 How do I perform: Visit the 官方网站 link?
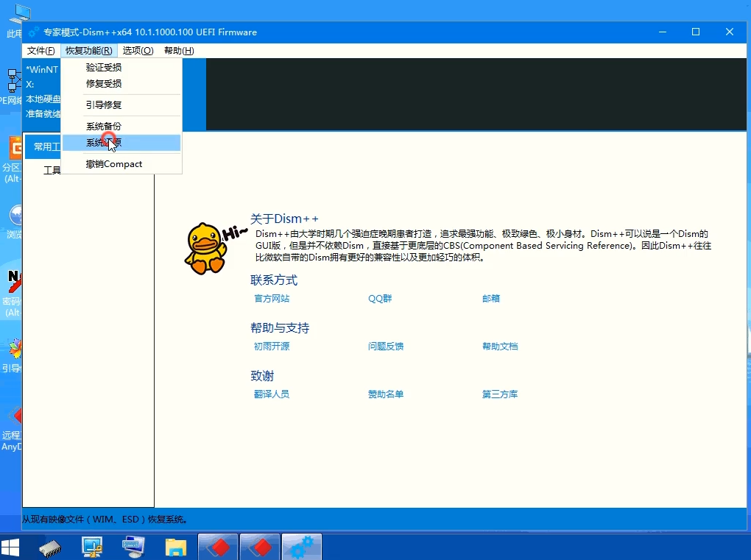coord(273,300)
